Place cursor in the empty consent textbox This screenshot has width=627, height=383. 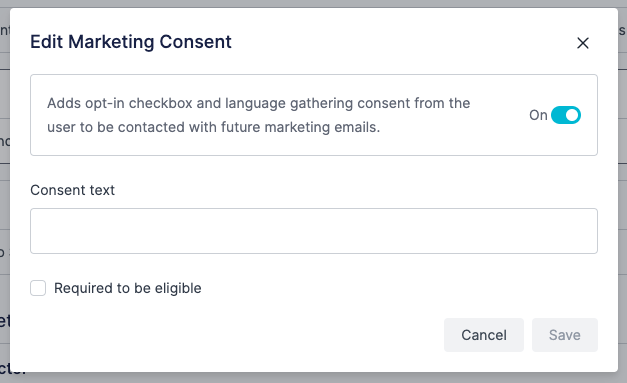tap(314, 231)
